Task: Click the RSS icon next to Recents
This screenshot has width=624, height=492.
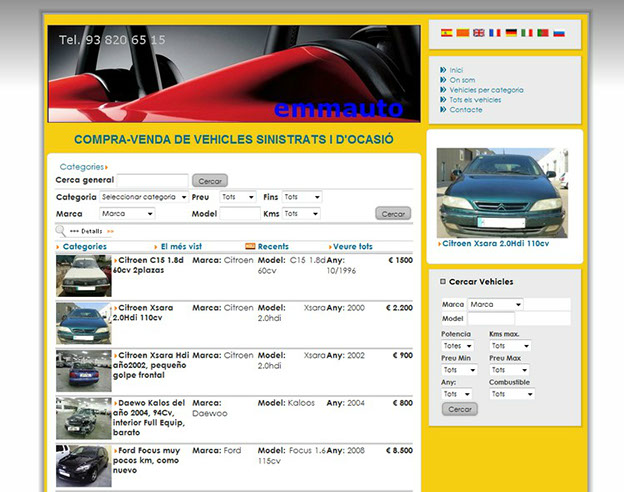Action: click(250, 246)
